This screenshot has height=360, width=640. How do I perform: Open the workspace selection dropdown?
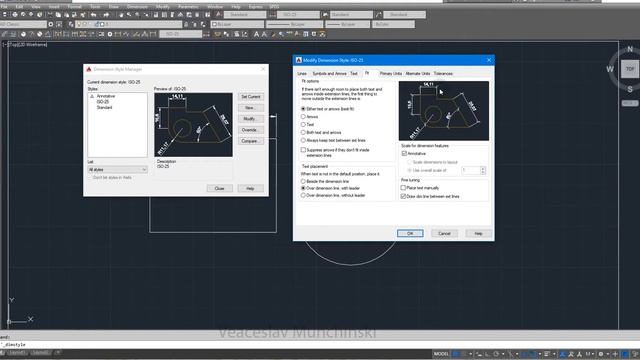pyautogui.click(x=23, y=24)
